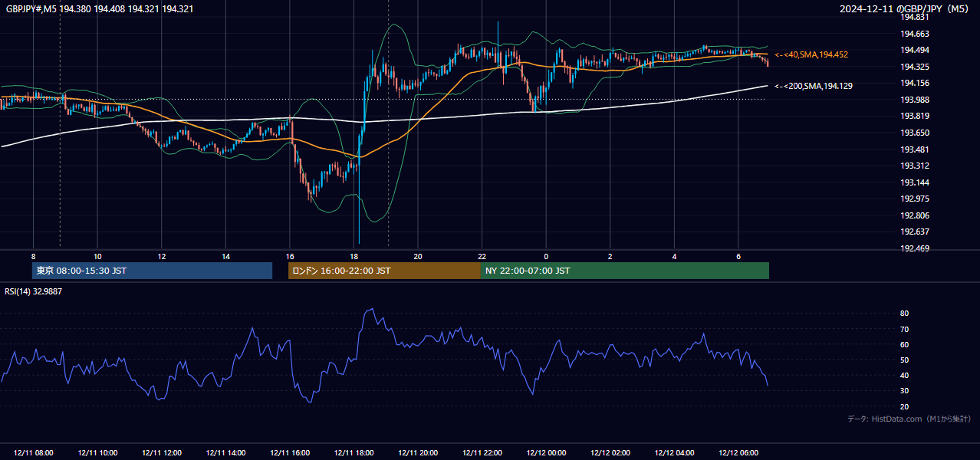Screen dimensions: 980x460
Task: Click price axis value 193.650
Action: pyautogui.click(x=914, y=133)
